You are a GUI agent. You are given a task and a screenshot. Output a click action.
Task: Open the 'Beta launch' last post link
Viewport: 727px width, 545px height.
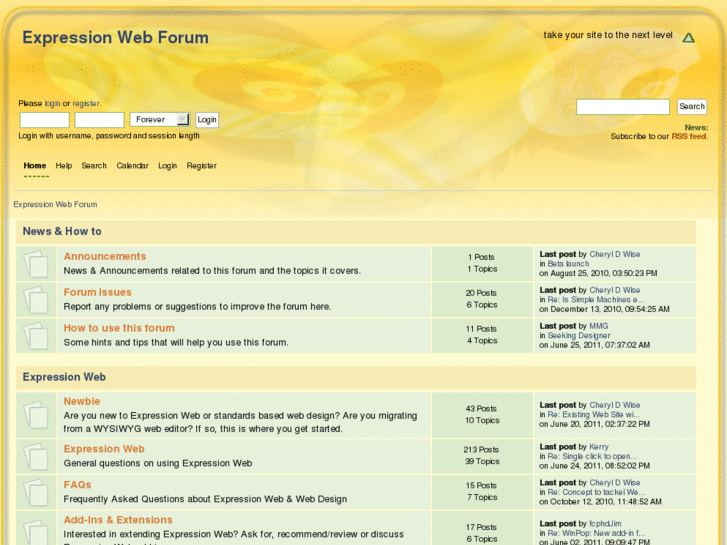coord(568,264)
